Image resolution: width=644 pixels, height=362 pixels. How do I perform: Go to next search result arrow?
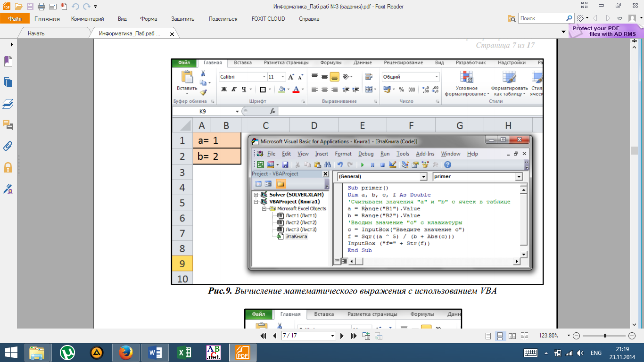(608, 18)
